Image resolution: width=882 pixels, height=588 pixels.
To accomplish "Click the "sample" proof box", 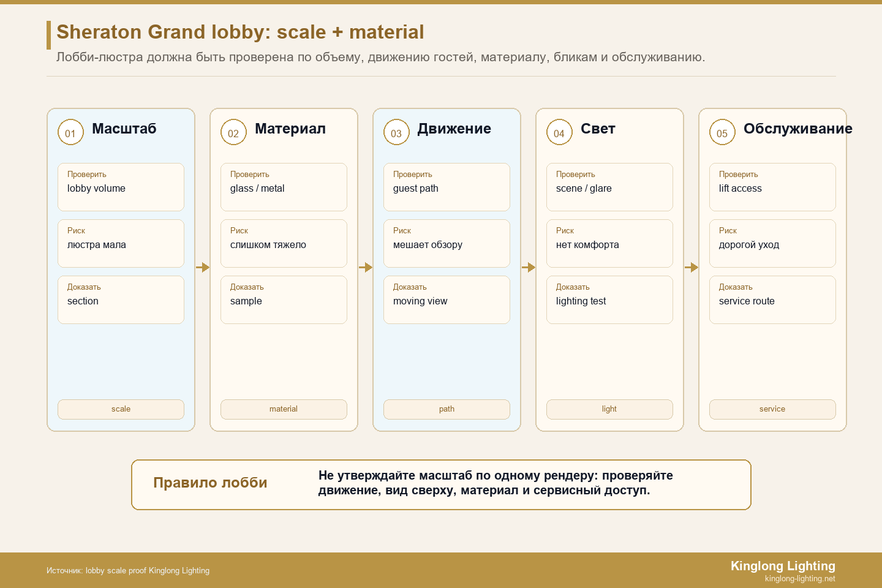I will [x=284, y=300].
